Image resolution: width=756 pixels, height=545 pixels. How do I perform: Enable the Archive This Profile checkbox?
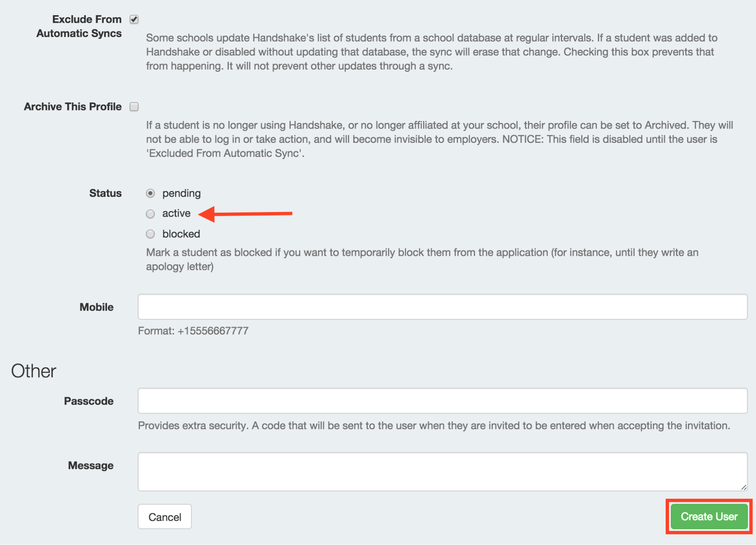coord(134,107)
